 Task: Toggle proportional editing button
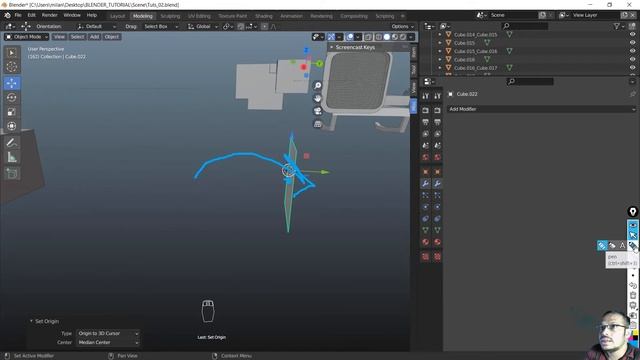click(264, 27)
